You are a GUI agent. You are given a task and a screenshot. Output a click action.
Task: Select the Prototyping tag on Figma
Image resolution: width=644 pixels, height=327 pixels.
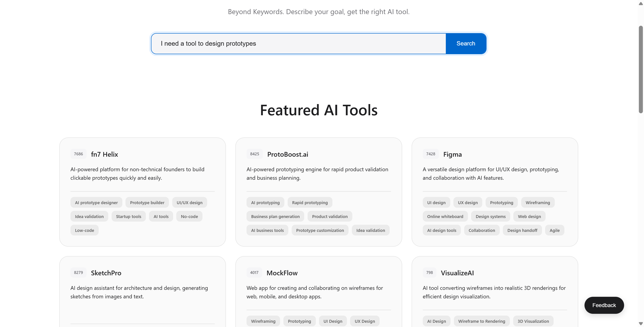[502, 202]
